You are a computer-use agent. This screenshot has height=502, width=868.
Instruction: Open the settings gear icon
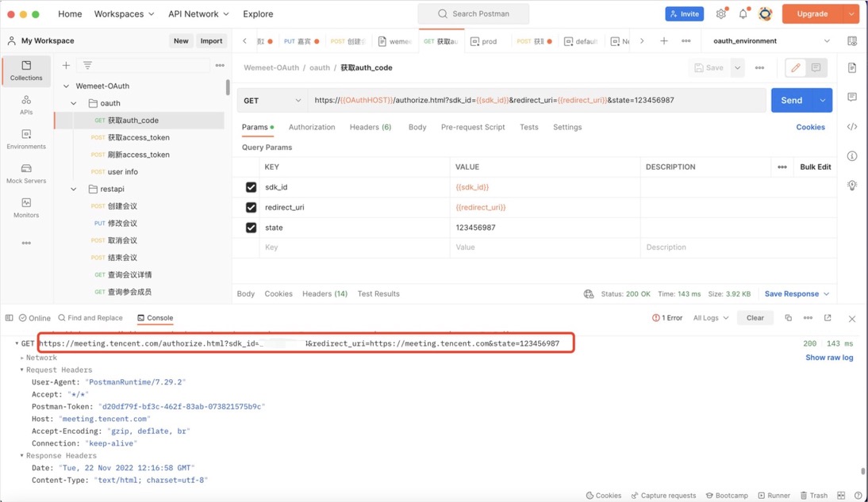click(x=720, y=13)
